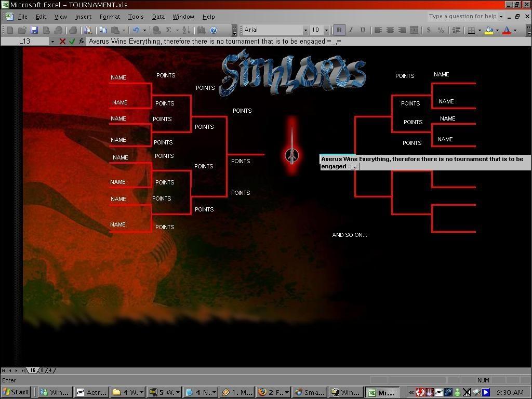This screenshot has width=532, height=399.
Task: Switch to sheet tab 8
Action: click(43, 370)
